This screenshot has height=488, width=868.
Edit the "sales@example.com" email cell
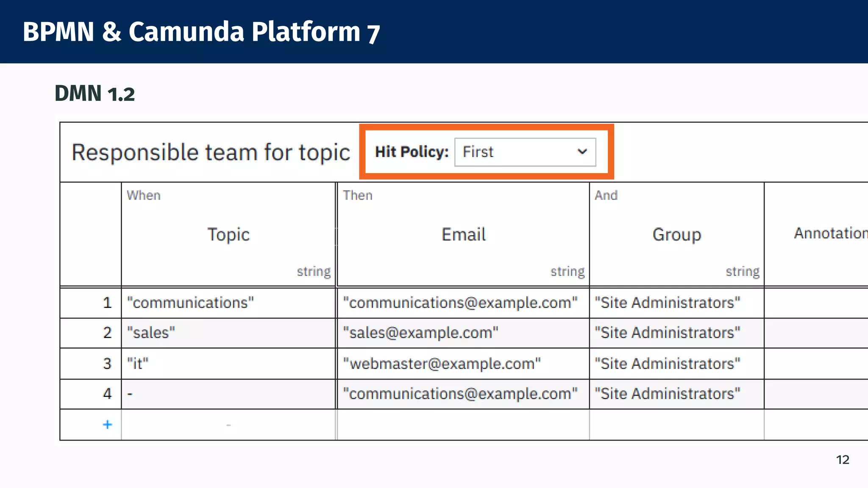click(x=463, y=333)
